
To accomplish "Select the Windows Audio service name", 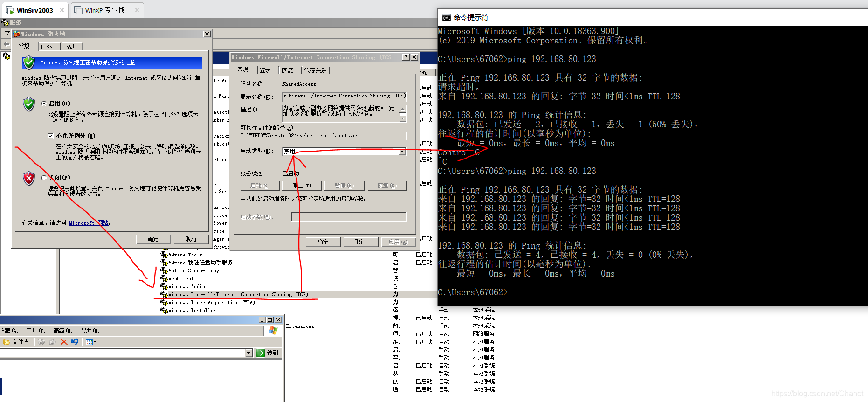I will point(186,286).
